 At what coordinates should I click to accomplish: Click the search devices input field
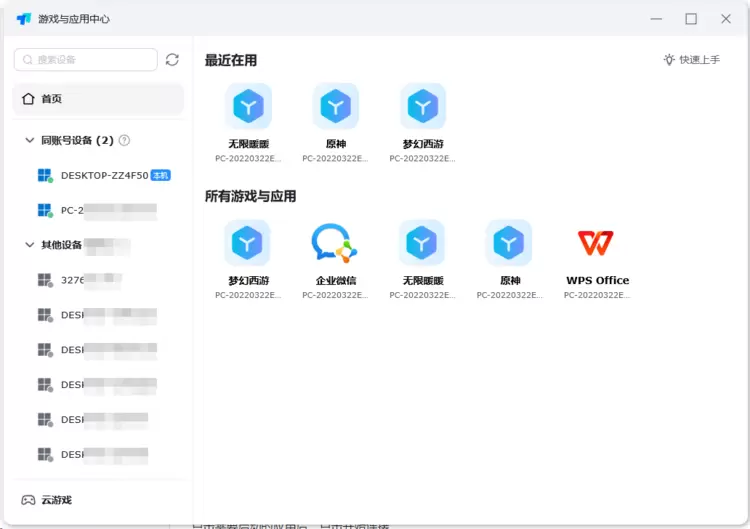86,60
